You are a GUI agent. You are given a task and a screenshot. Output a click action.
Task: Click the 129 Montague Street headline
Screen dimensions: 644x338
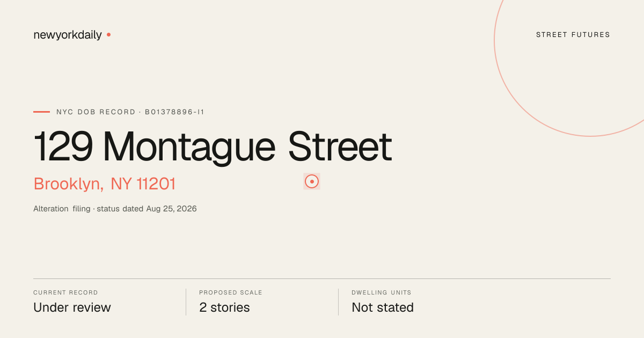click(x=213, y=146)
